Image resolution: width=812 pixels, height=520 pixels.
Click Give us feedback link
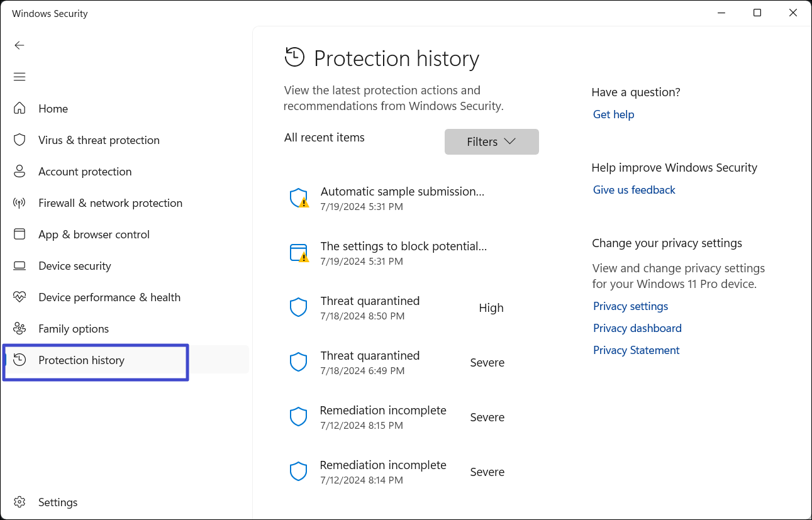point(634,190)
